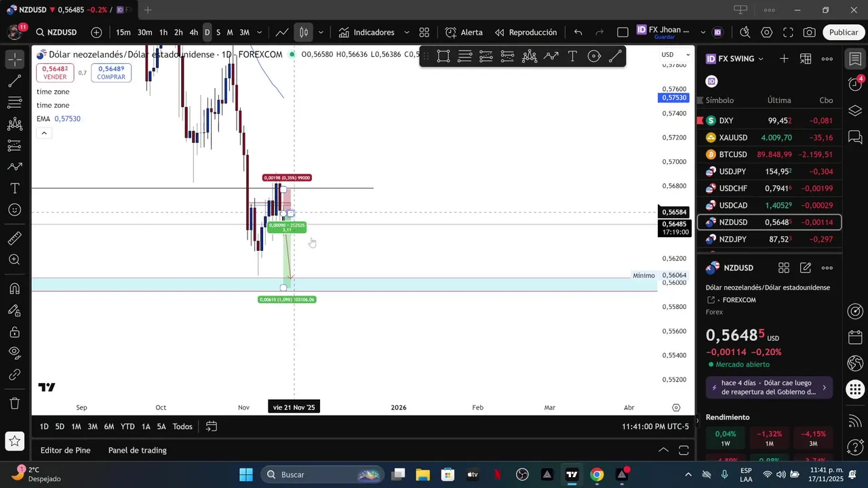Switch to 30m timeframe
Screen dimensions: 868x488
[x=145, y=33]
